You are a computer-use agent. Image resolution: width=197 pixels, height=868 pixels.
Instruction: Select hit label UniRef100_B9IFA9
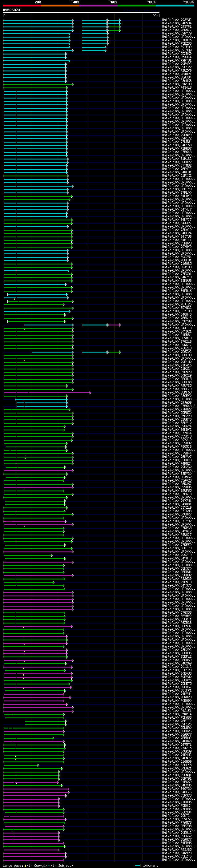[177, 47]
